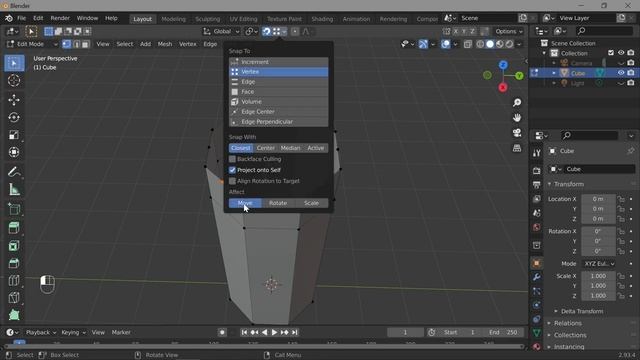Toggle lock on Location X
The height and width of the screenshot is (360, 640).
click(621, 199)
